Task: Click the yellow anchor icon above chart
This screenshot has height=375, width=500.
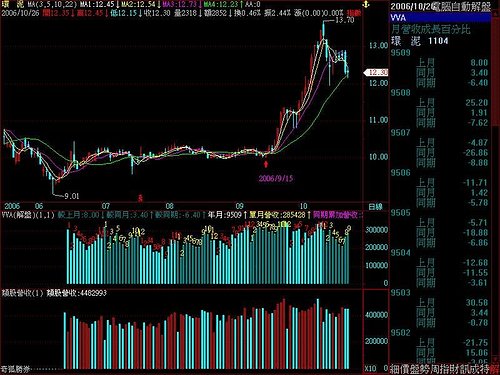Action: 366,4
